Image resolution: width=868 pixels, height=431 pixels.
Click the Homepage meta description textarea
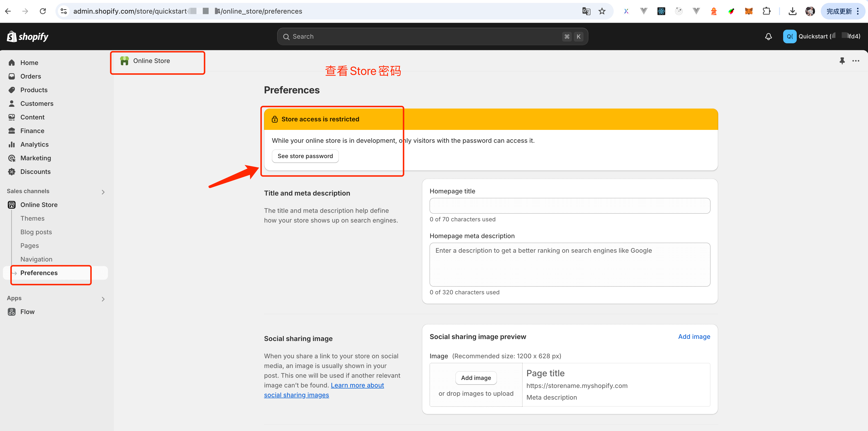(569, 265)
